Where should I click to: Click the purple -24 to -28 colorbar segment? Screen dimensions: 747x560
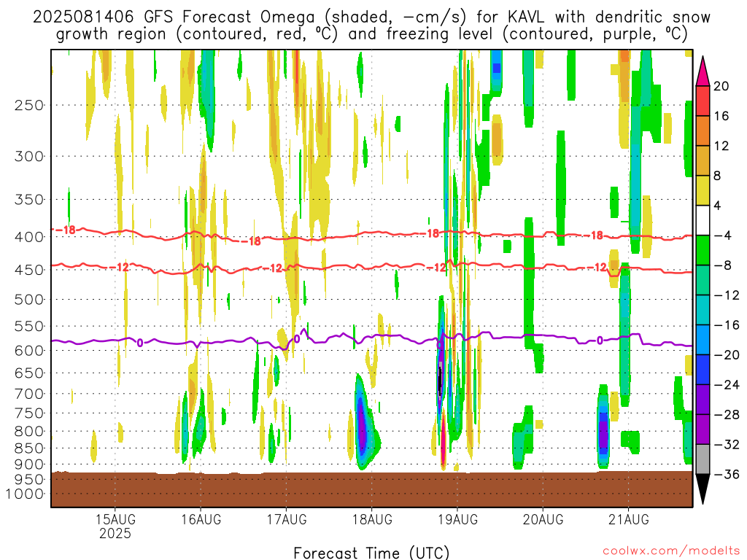click(x=703, y=400)
